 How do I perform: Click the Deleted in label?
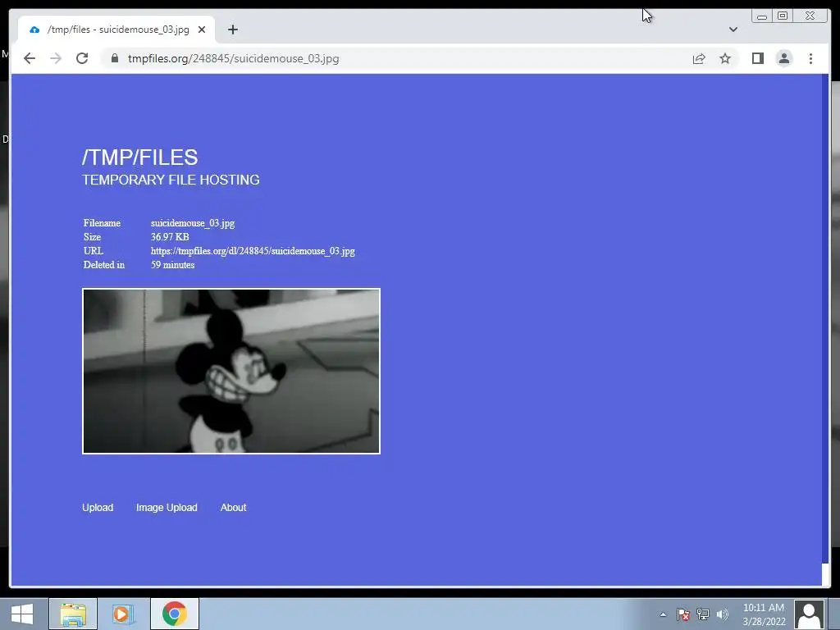tap(104, 265)
